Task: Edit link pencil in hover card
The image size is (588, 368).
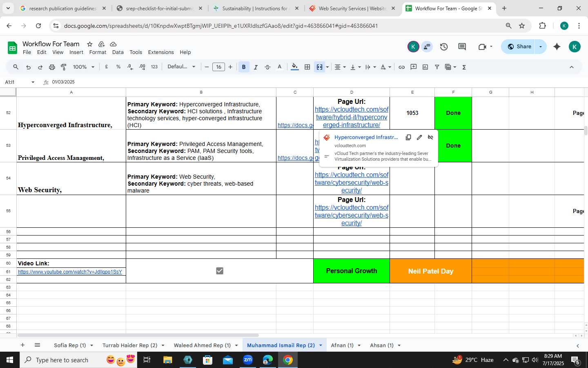Action: pyautogui.click(x=419, y=137)
